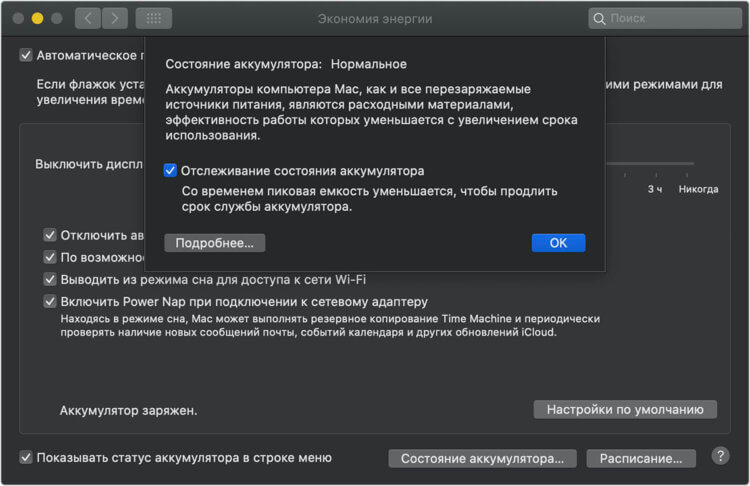Click the Нормальное battery status text
The image size is (750, 486).
point(369,64)
